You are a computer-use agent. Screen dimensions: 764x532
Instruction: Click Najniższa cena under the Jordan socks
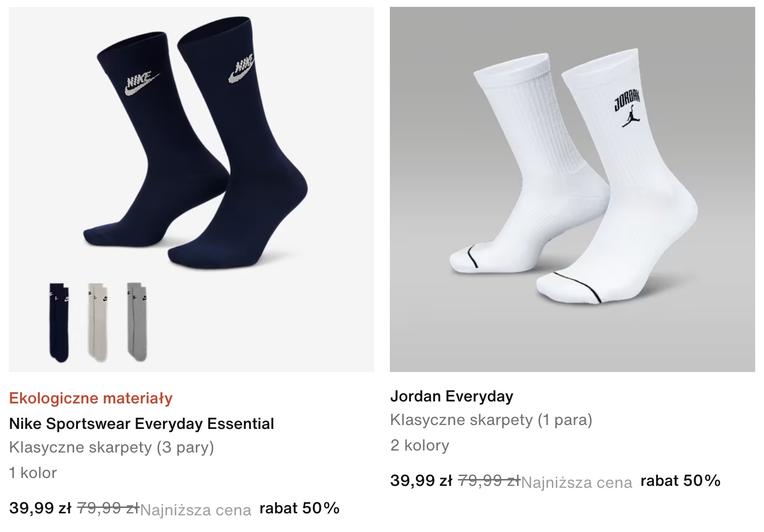pyautogui.click(x=576, y=483)
